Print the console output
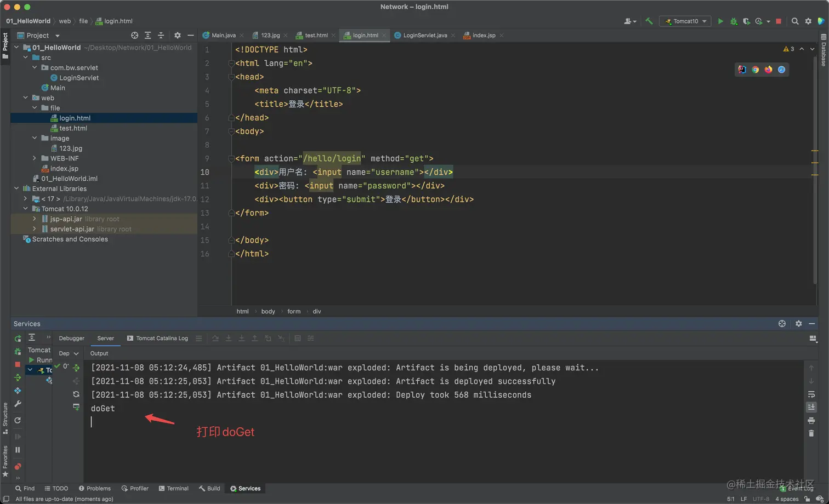829x504 pixels. pos(811,420)
